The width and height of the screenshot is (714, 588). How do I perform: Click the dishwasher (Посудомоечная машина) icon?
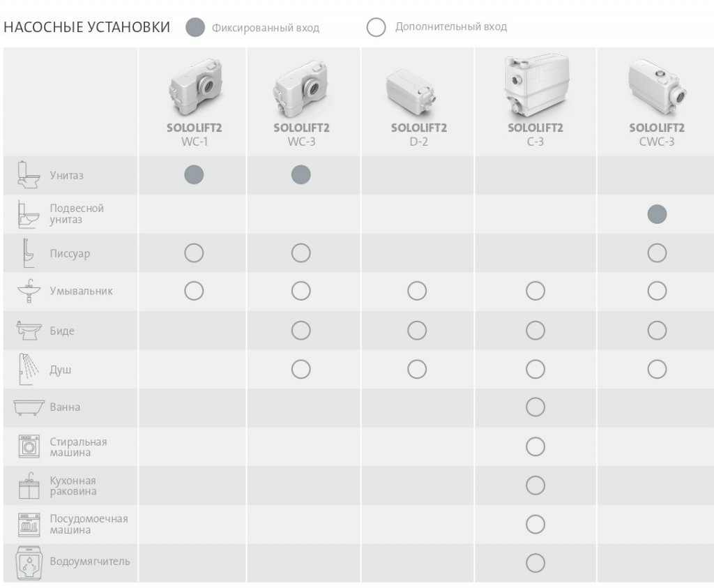click(29, 525)
